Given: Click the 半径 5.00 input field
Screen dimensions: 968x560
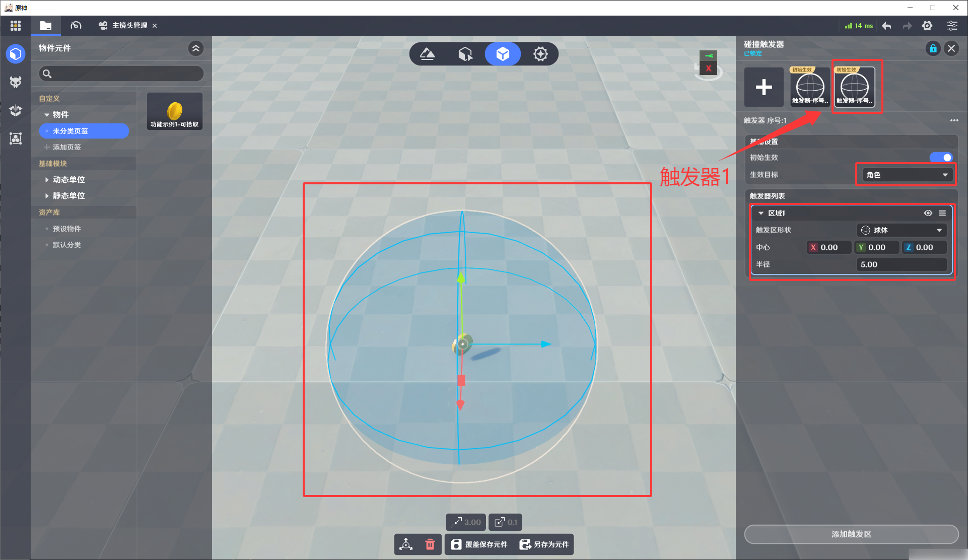Looking at the screenshot, I should tap(901, 264).
